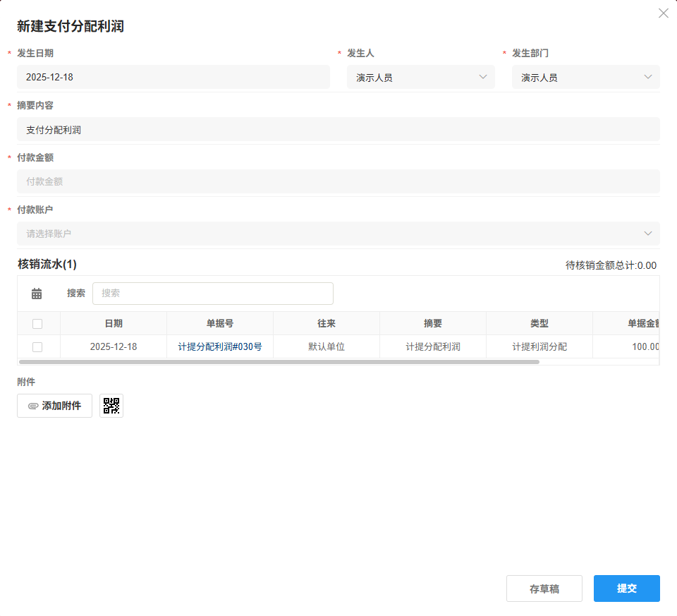Click the 添加附件 attachment button
The width and height of the screenshot is (677, 616).
click(54, 406)
